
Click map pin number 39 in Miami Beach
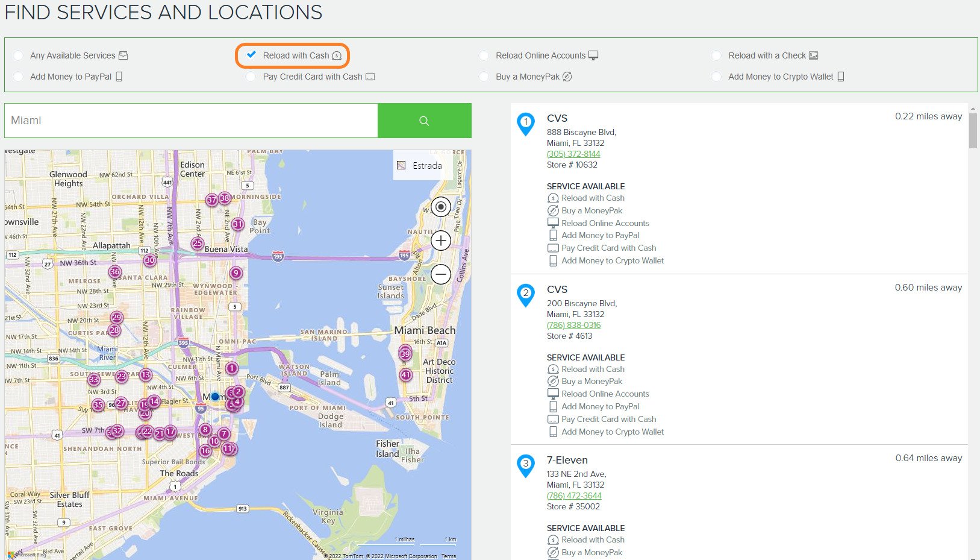point(405,354)
